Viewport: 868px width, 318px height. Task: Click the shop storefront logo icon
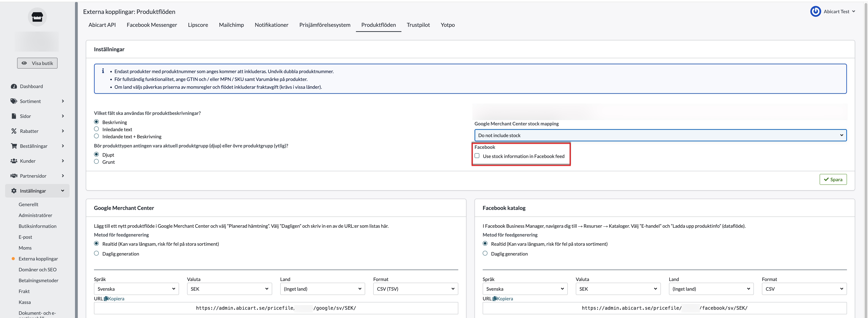37,17
